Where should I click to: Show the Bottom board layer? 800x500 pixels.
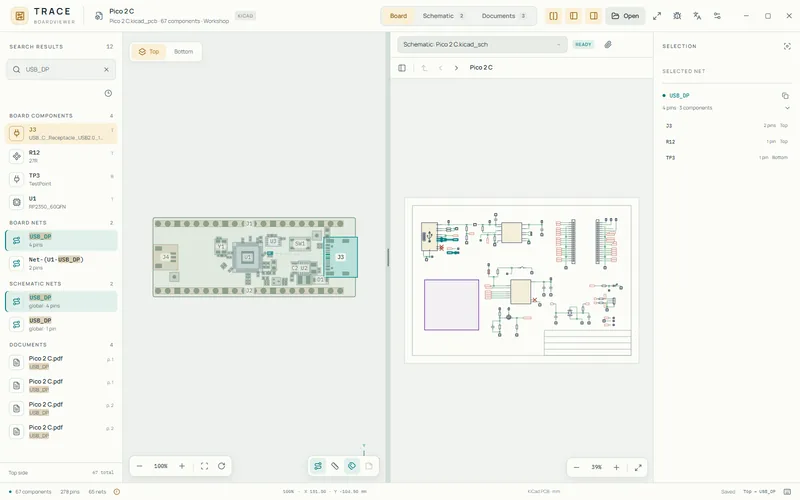point(183,52)
